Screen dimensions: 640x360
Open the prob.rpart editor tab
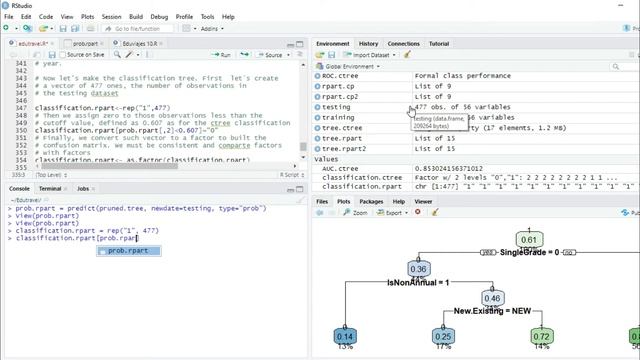click(85, 44)
